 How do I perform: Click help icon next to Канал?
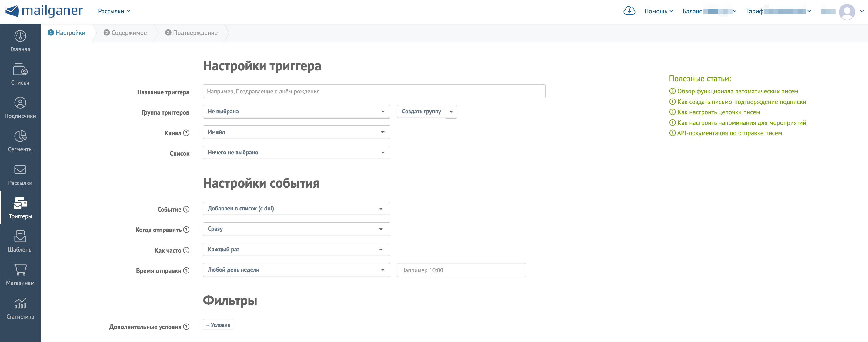tap(186, 133)
